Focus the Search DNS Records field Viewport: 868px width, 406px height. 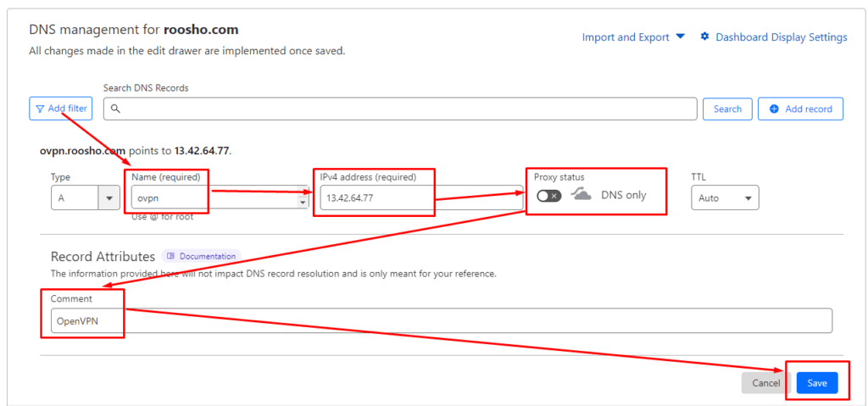click(x=400, y=108)
